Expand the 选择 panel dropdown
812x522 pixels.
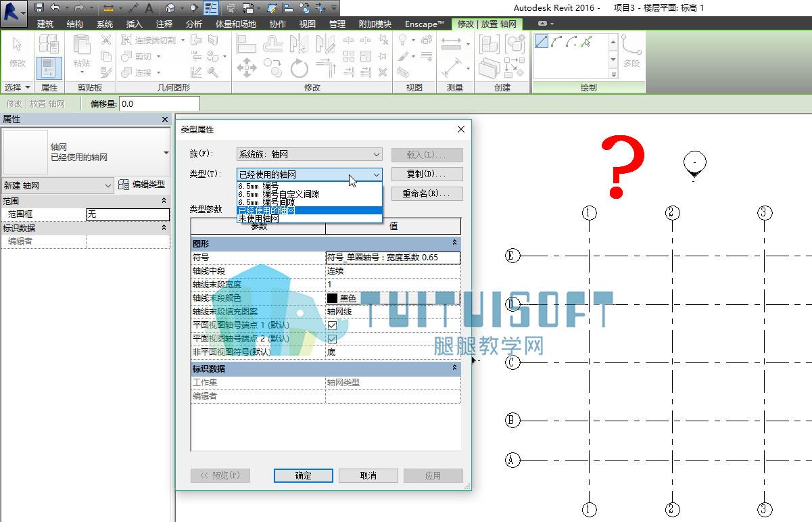(x=18, y=87)
